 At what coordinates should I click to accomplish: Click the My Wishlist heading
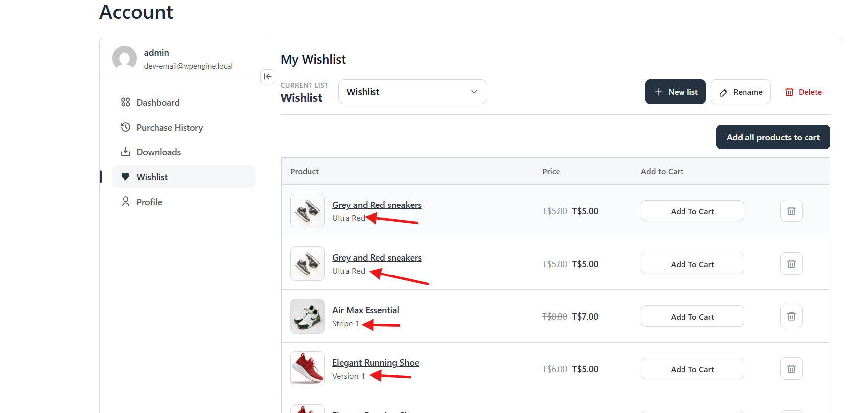[x=313, y=59]
